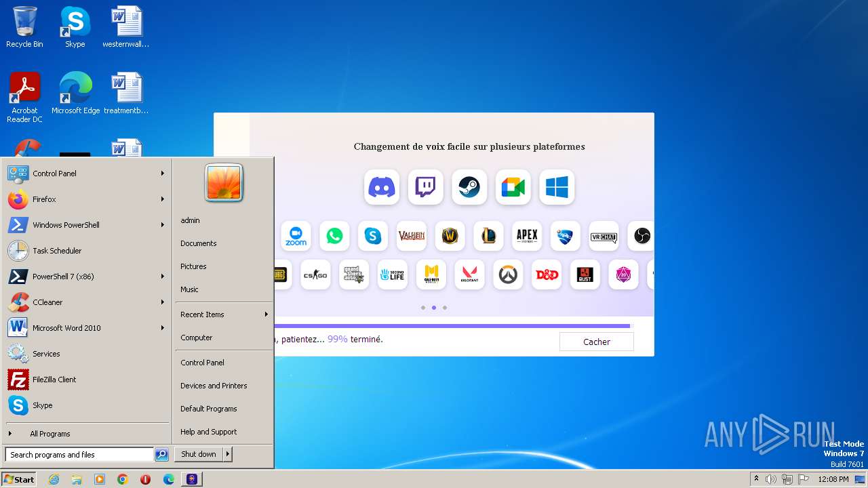Click the Grand Theft Auto icon
The image size is (868, 488).
click(354, 274)
